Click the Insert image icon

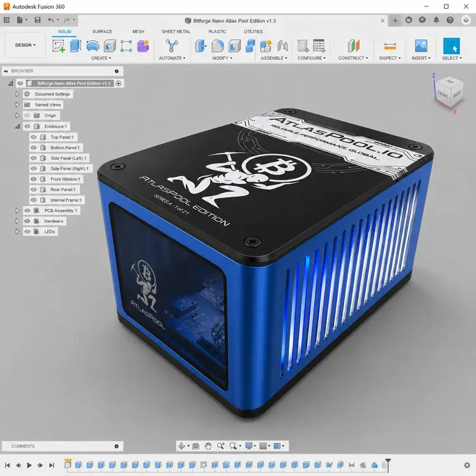click(421, 46)
